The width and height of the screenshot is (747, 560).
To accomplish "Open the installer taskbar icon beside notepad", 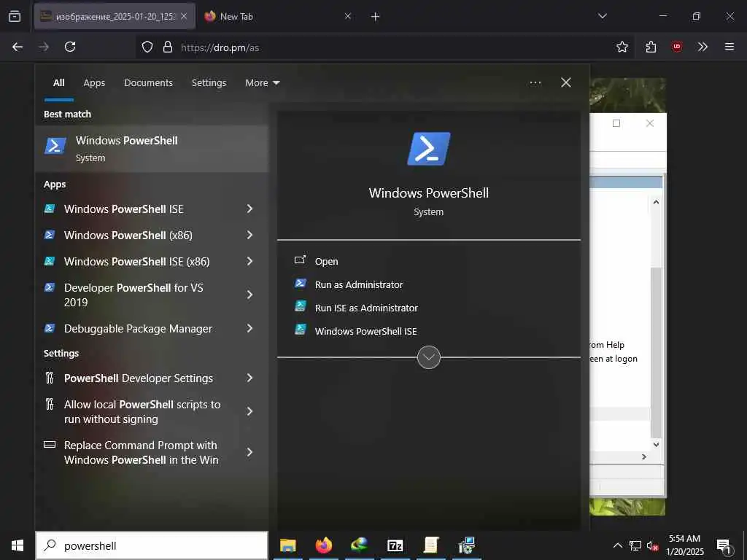I will pyautogui.click(x=466, y=545).
